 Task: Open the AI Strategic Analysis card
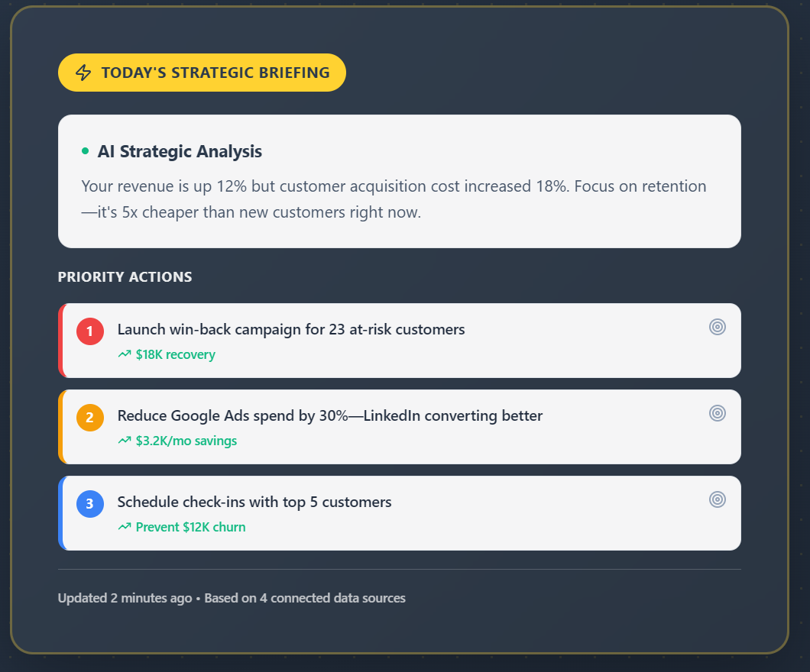397,181
